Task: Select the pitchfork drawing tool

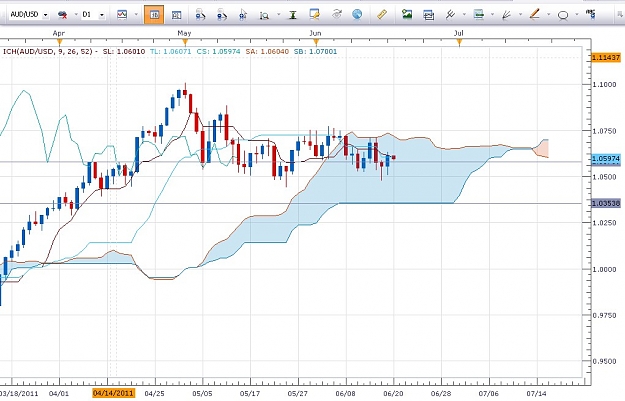Action: [450, 15]
